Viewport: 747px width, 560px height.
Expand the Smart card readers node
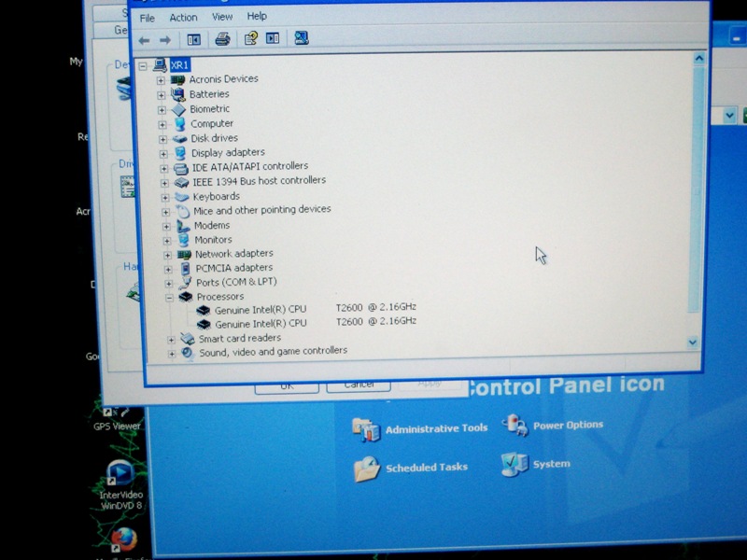pos(171,340)
